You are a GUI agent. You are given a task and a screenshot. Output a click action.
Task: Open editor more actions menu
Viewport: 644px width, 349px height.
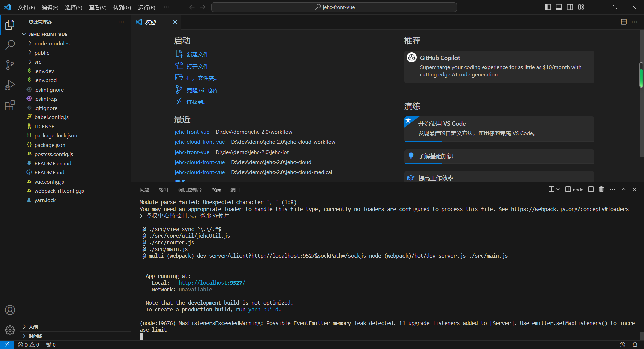point(634,22)
